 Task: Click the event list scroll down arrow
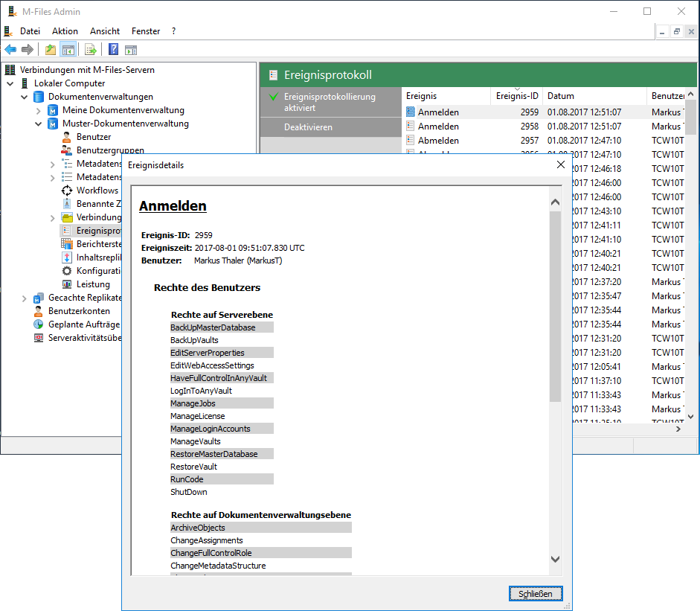click(690, 417)
